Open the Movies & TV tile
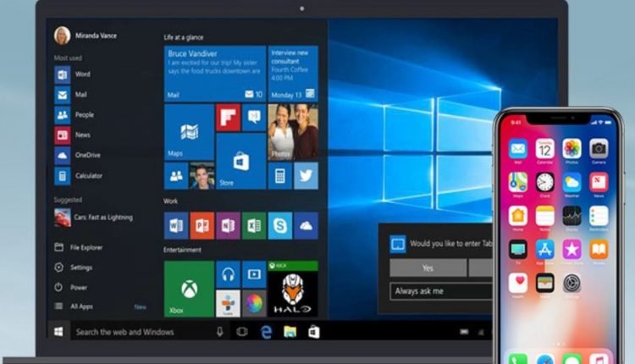 [254, 274]
